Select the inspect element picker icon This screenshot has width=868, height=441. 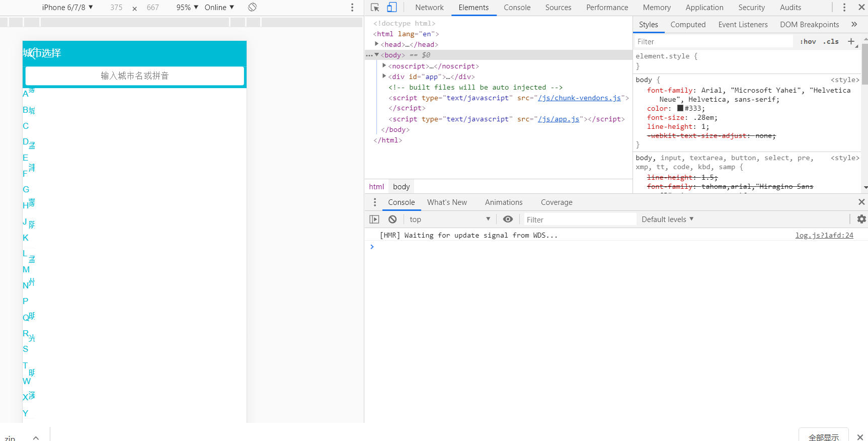coord(375,7)
